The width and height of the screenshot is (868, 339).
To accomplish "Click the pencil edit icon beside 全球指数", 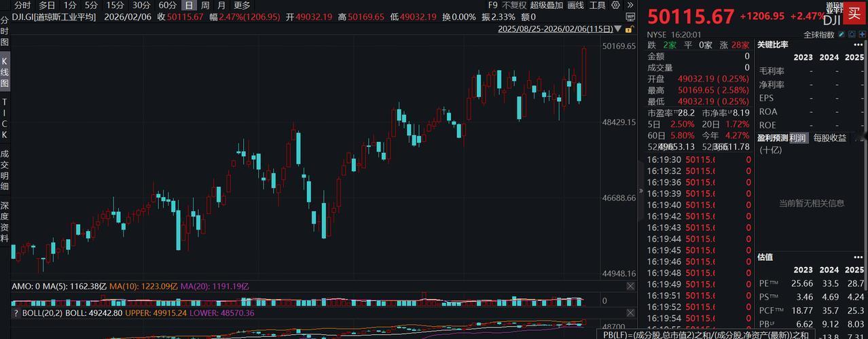I will [x=841, y=35].
